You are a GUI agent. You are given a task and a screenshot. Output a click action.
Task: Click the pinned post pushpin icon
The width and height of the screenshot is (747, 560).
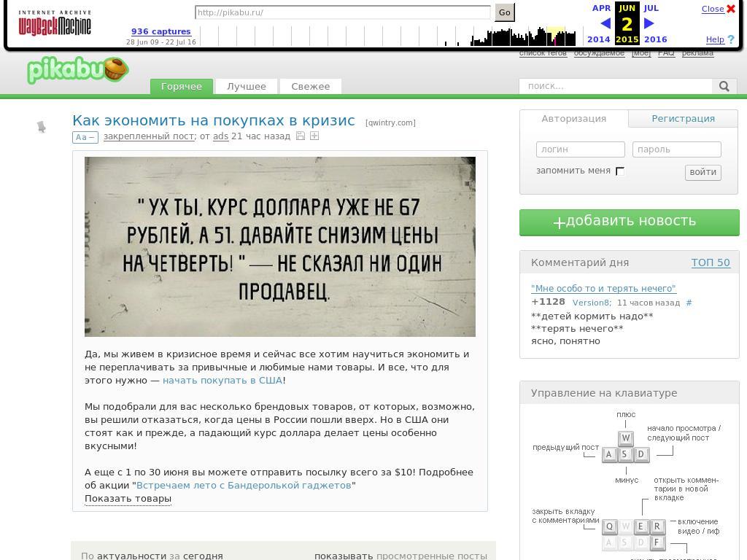tap(42, 127)
